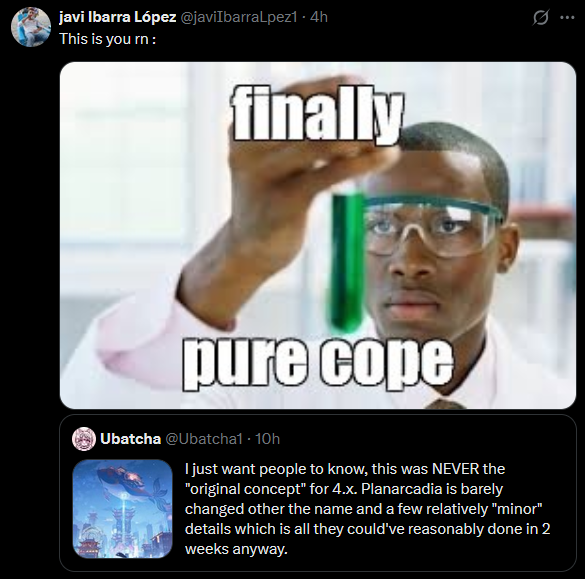Click the green test tube in the meme
The height and width of the screenshot is (579, 585).
coord(347,263)
